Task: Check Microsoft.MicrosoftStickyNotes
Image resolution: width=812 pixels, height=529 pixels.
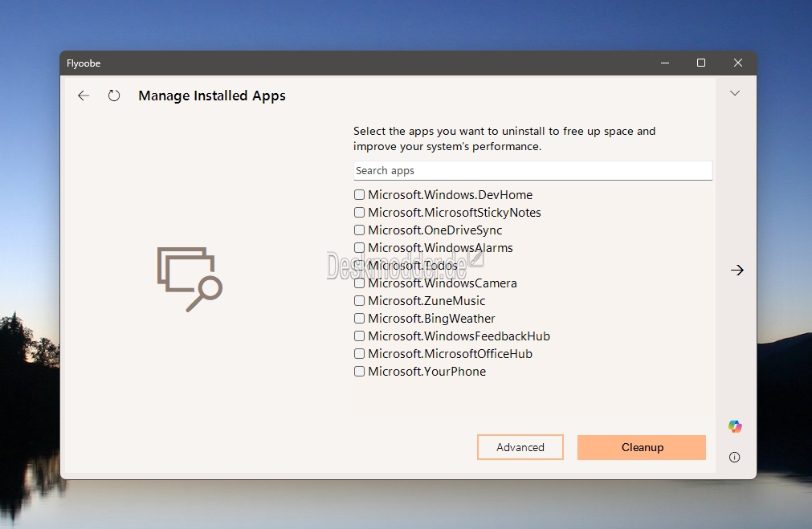Action: tap(359, 212)
